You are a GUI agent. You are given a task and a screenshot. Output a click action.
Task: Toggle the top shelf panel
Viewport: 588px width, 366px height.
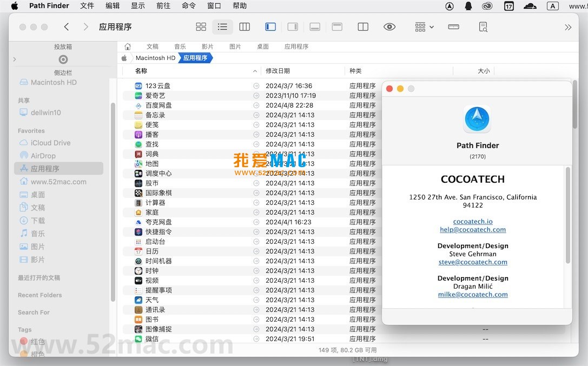pyautogui.click(x=337, y=26)
